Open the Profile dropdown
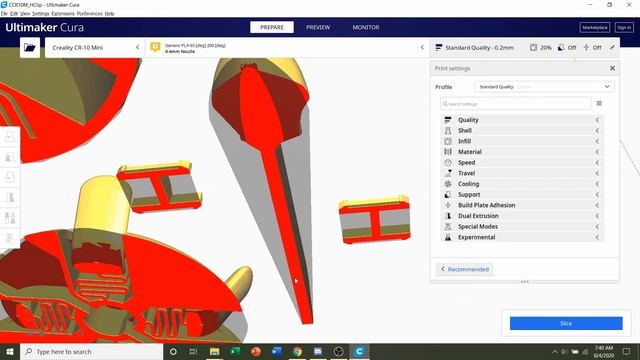The image size is (640, 360). pyautogui.click(x=544, y=87)
